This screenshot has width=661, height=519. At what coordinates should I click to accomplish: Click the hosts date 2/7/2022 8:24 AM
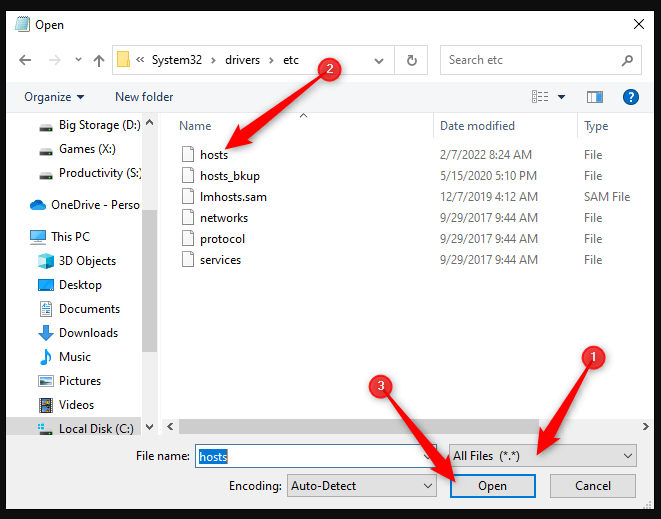(x=486, y=155)
